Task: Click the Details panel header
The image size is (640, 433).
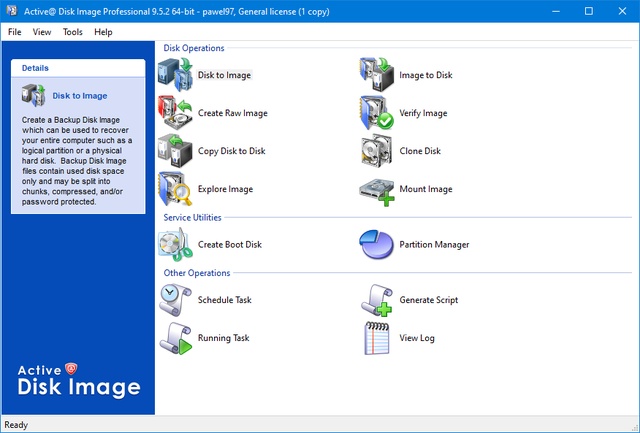Action: point(78,68)
